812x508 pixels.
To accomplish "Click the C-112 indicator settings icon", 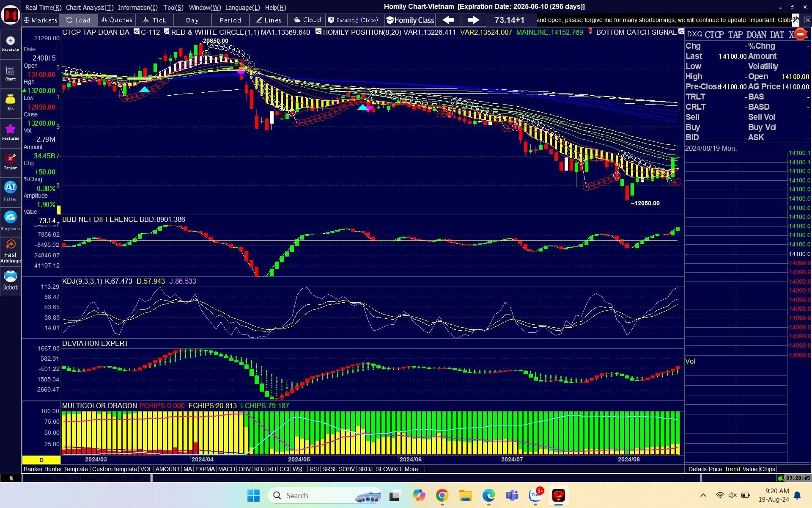I will (x=136, y=32).
